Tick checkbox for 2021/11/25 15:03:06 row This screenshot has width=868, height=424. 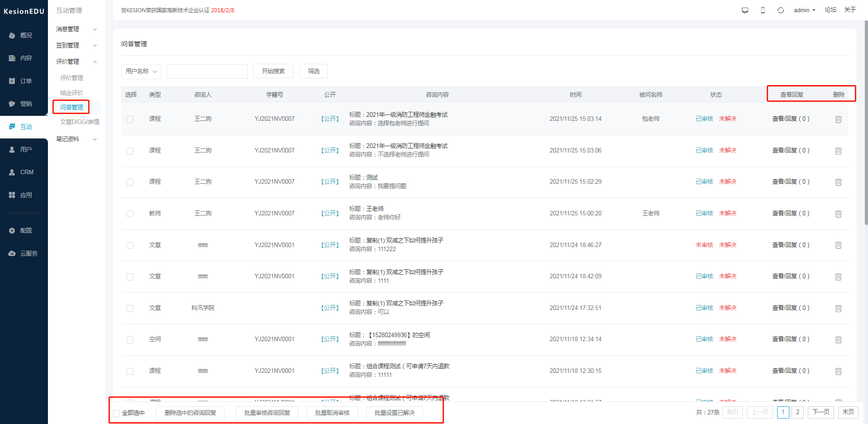tap(130, 151)
